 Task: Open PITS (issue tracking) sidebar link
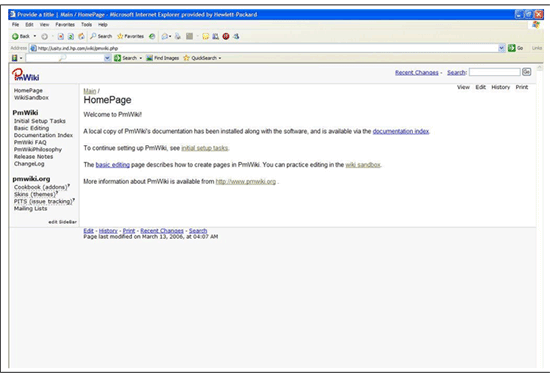[44, 201]
